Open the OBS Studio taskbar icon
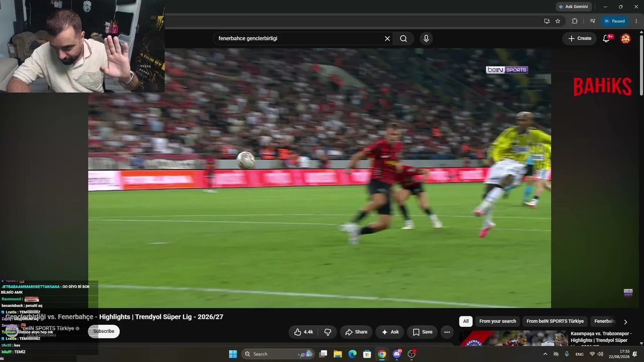 (x=412, y=354)
